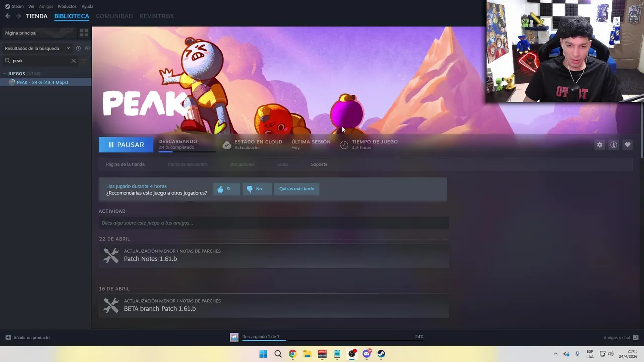Image resolution: width=644 pixels, height=362 pixels.
Task: Click the ready-to-play filter icon
Action: (87, 48)
